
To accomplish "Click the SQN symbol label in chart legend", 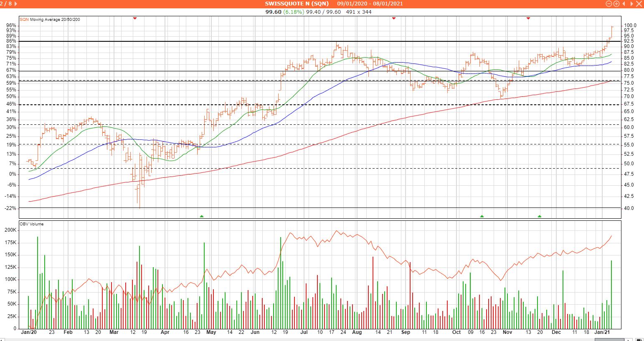I will tap(24, 20).
